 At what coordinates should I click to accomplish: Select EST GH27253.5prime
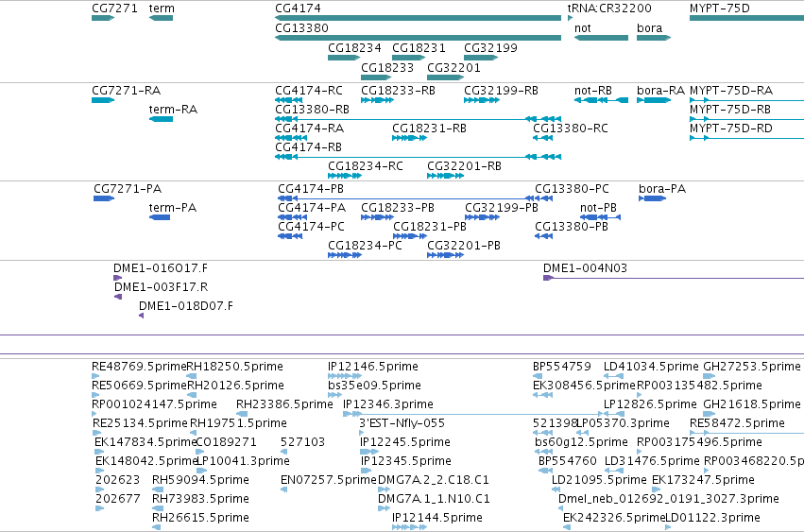click(x=710, y=376)
